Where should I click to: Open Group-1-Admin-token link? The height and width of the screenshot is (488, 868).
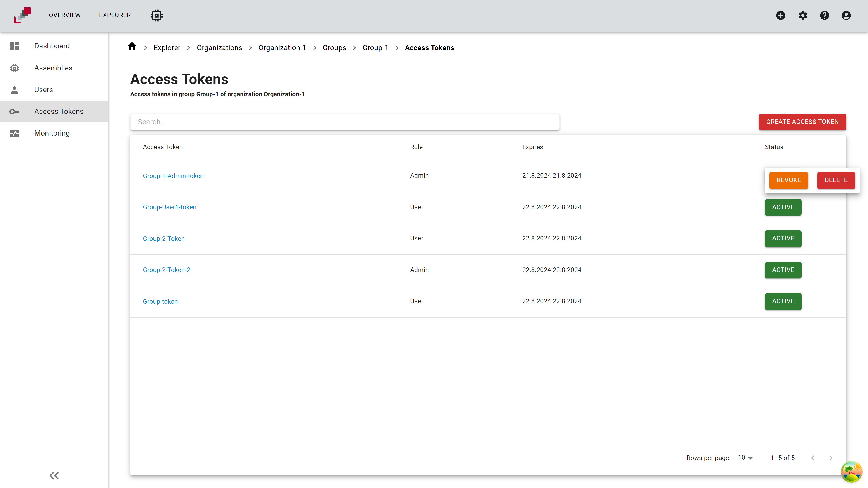173,176
